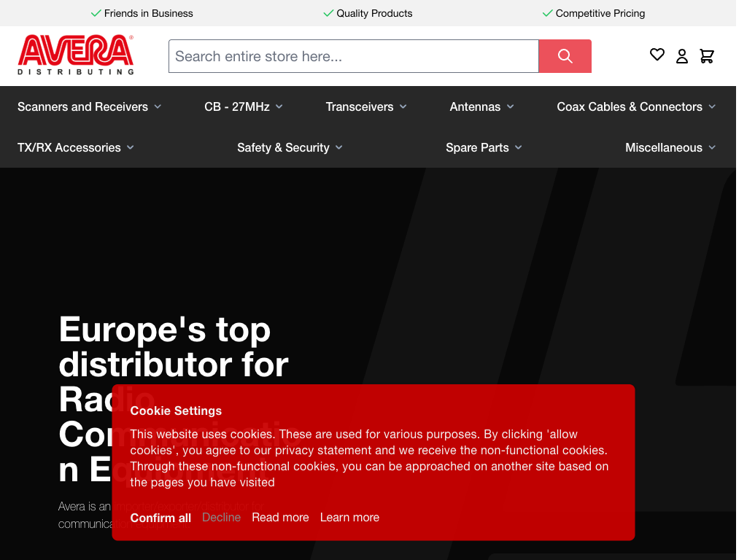Open the TX/RX Accessories menu

pyautogui.click(x=76, y=147)
